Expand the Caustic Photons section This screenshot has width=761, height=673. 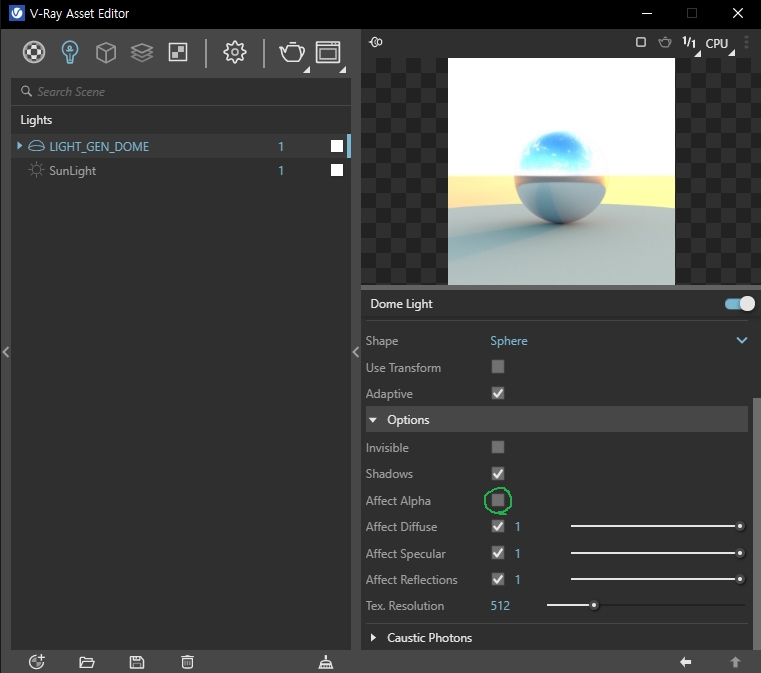(373, 637)
